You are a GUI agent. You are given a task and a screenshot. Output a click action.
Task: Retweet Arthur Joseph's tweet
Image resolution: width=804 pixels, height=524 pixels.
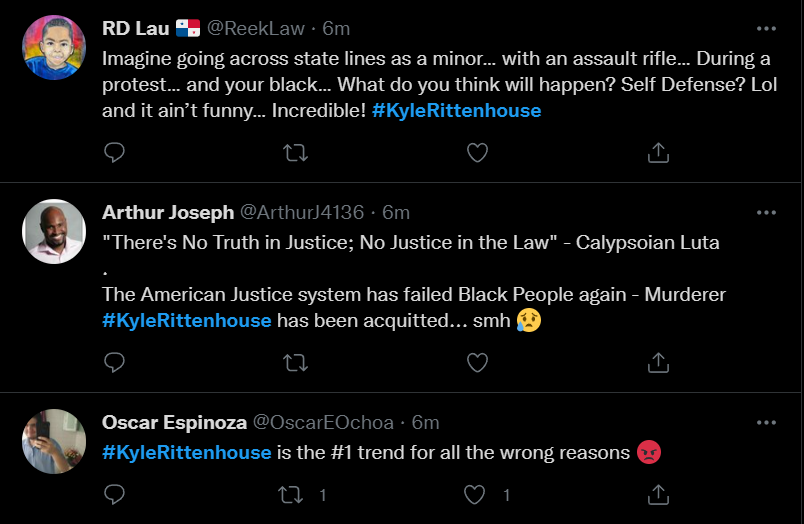pos(296,362)
